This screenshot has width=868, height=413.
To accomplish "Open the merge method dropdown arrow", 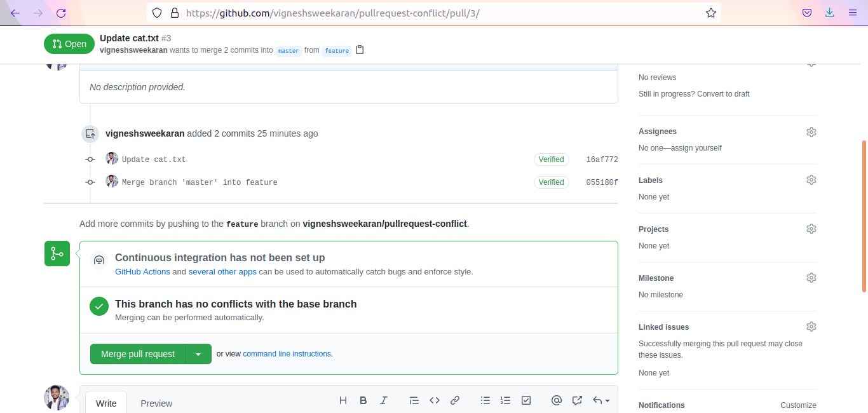I will tap(198, 354).
